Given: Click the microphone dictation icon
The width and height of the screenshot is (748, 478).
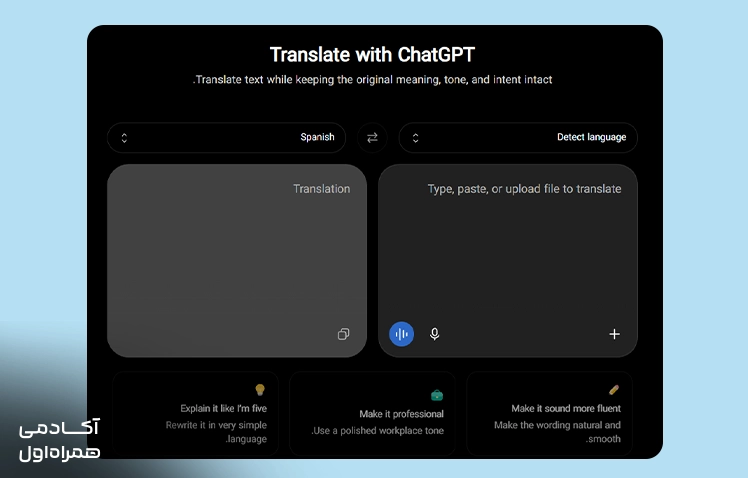Looking at the screenshot, I should 434,334.
